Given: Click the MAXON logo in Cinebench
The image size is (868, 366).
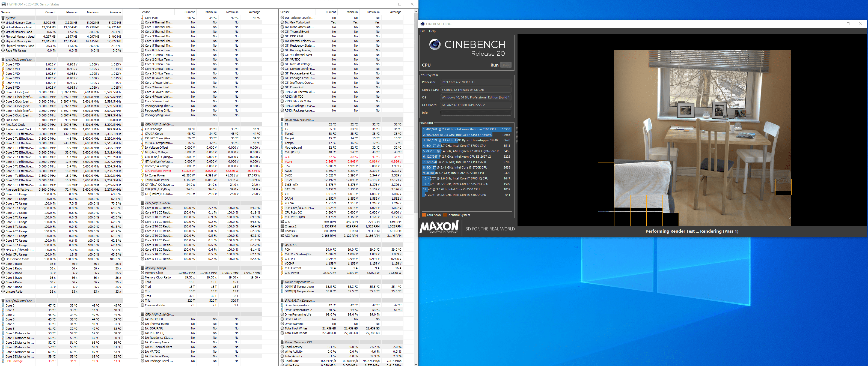Looking at the screenshot, I should click(x=439, y=227).
